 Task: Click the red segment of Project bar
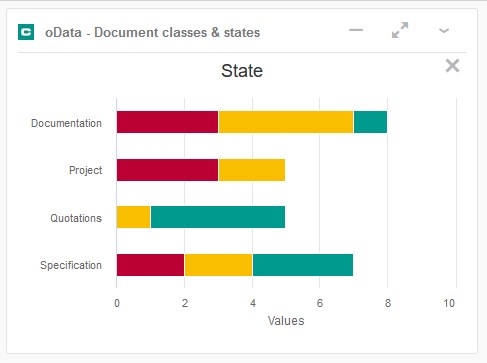pyautogui.click(x=167, y=170)
